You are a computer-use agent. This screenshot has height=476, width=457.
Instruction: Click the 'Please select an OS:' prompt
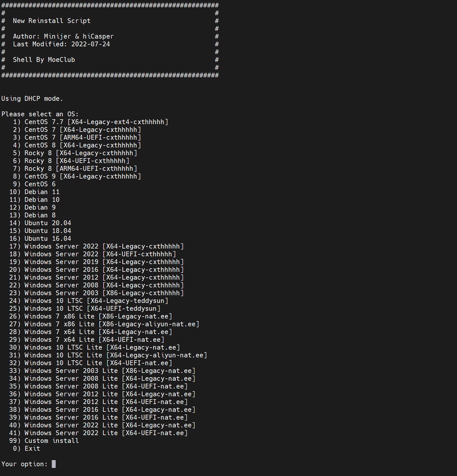click(x=40, y=114)
